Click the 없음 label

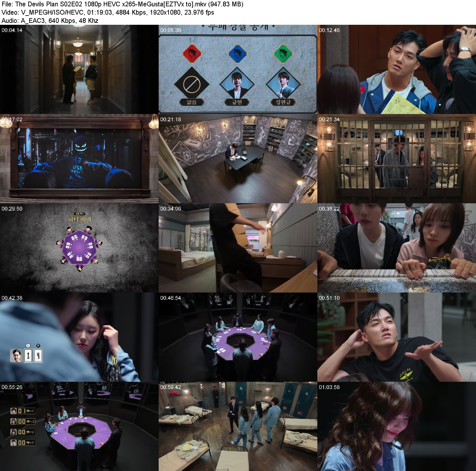[x=192, y=102]
